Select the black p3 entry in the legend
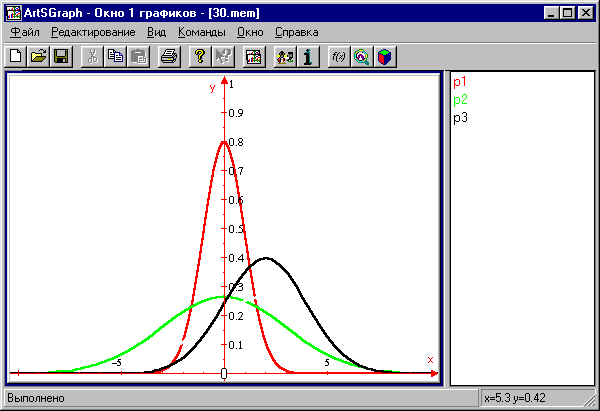The height and width of the screenshot is (411, 600). 460,118
